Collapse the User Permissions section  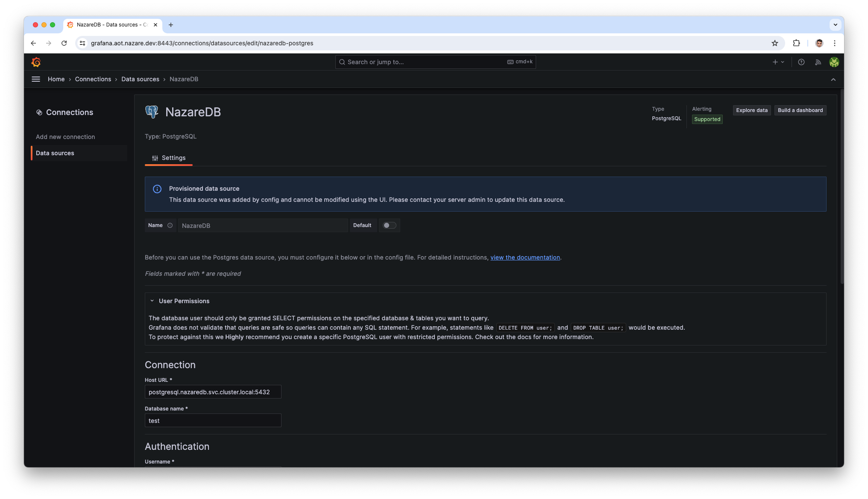pyautogui.click(x=152, y=301)
